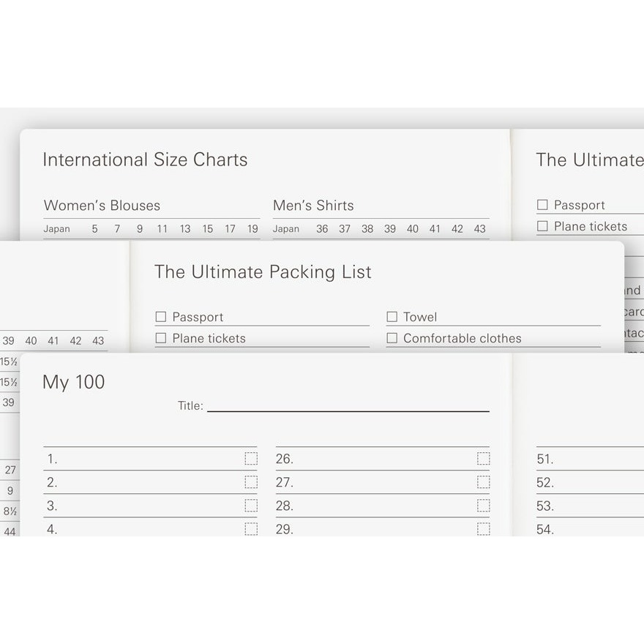Mark the dashed checkbox for item 3
The height and width of the screenshot is (644, 644).
251,505
